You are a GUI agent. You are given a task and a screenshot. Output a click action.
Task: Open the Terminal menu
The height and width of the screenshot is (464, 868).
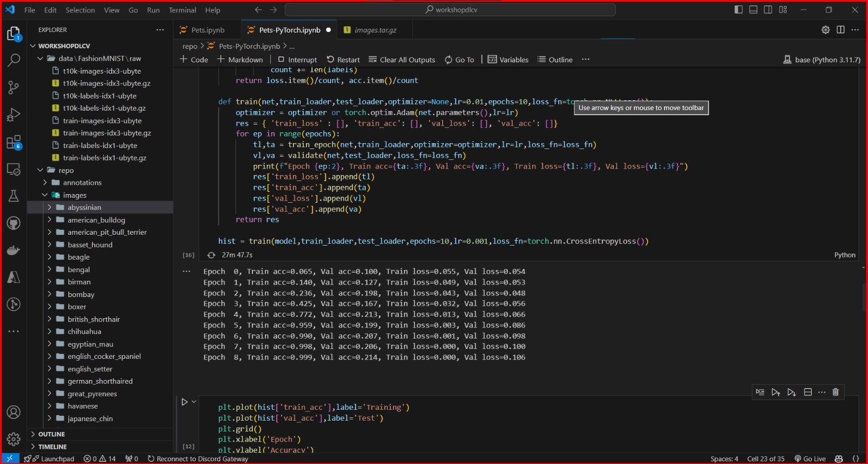(182, 10)
